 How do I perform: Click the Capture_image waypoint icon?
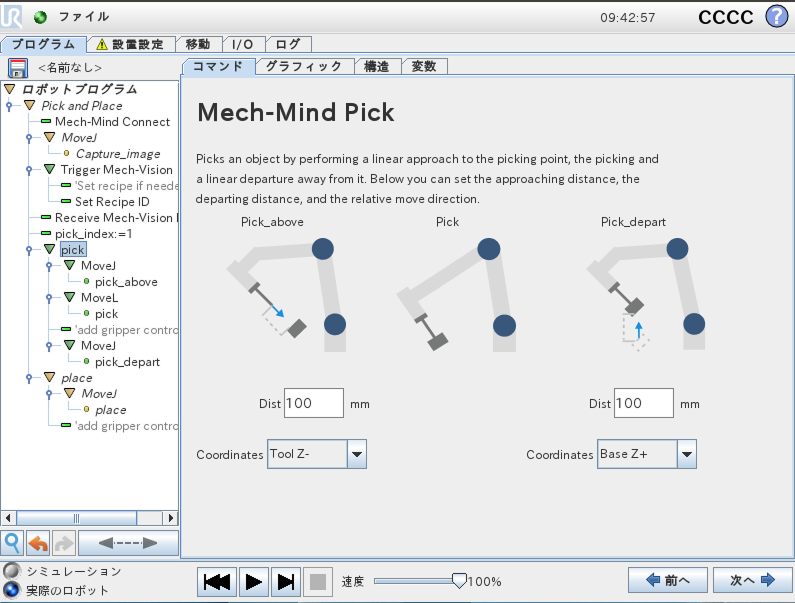coord(66,153)
